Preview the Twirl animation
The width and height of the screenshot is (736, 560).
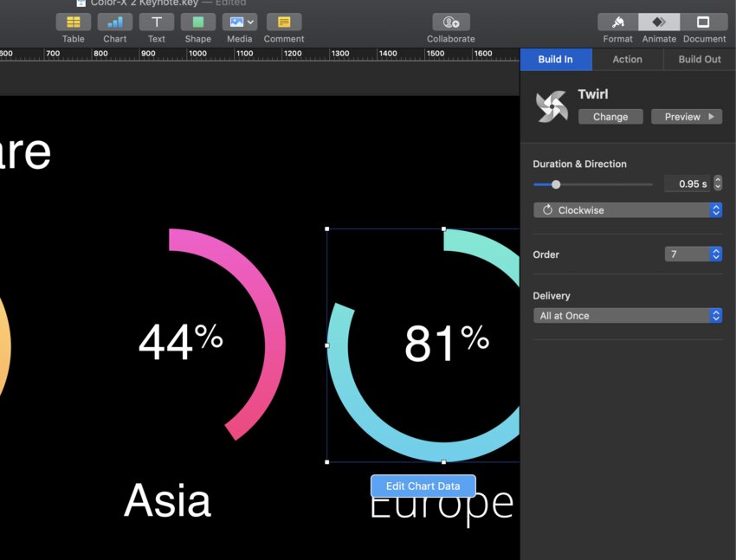click(x=687, y=117)
